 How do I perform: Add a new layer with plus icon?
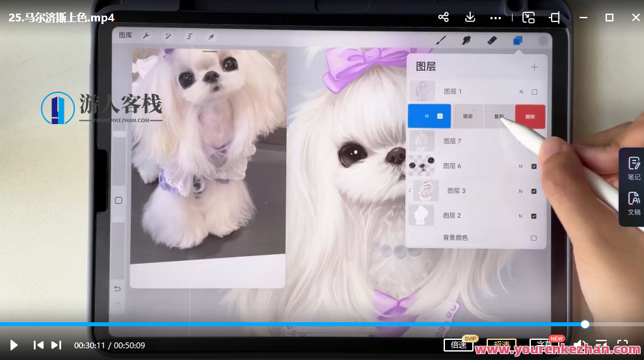coord(534,67)
